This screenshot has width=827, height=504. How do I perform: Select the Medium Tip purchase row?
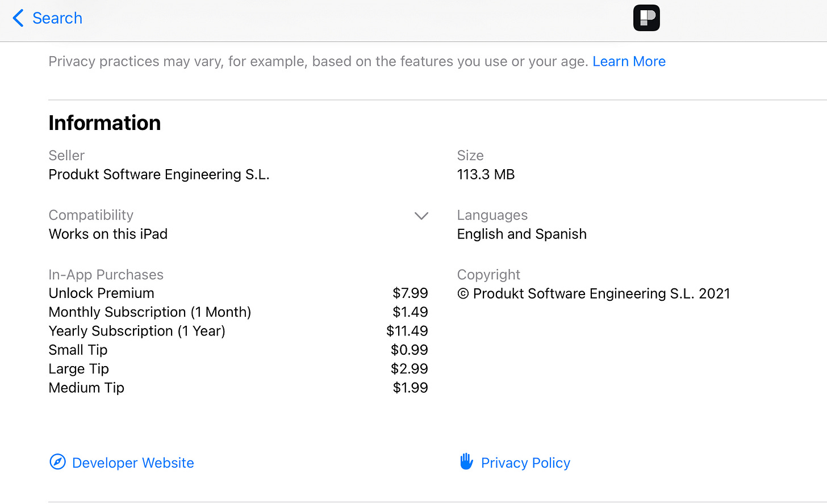click(x=238, y=388)
